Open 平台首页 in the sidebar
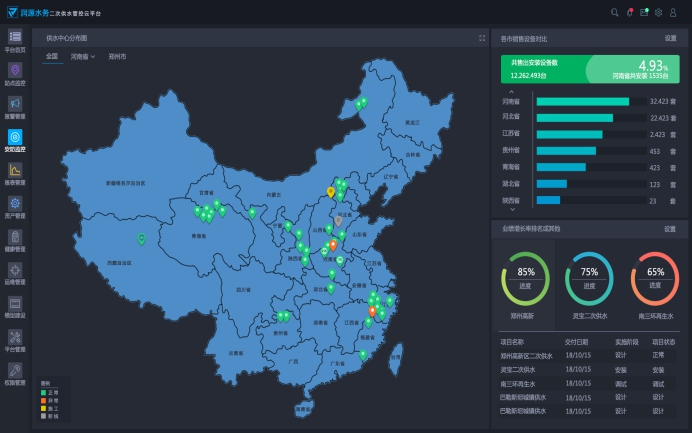Screen dimensions: 692x433 coord(15,40)
